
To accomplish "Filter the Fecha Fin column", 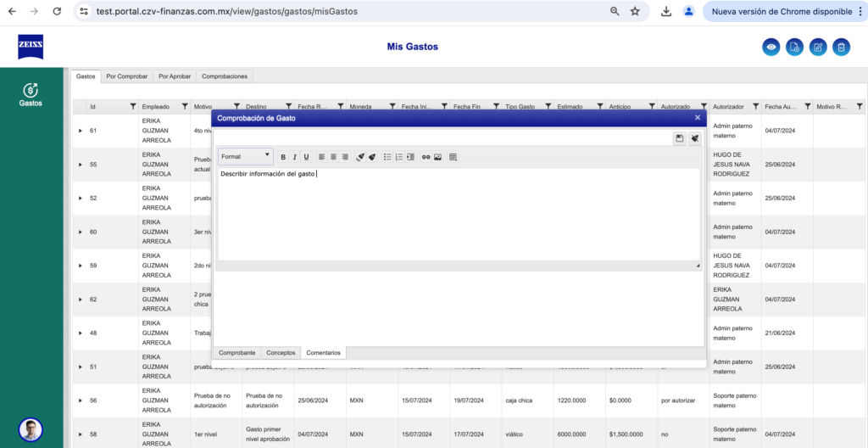I will 497,106.
